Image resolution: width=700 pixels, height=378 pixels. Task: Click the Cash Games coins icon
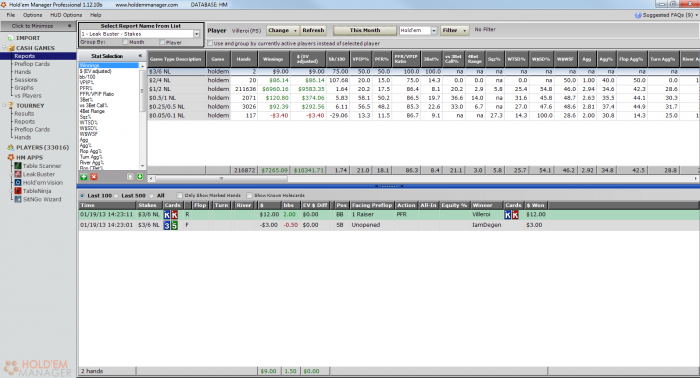click(x=11, y=48)
